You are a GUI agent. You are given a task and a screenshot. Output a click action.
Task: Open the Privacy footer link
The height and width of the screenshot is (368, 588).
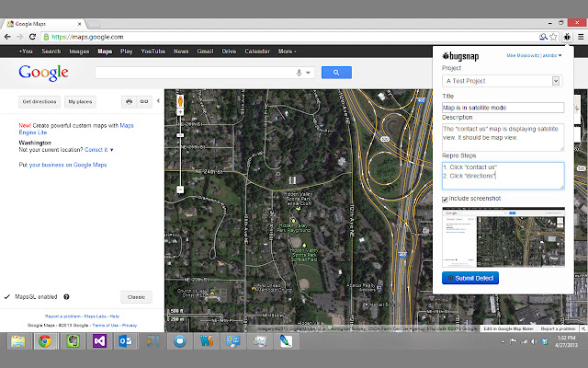point(130,325)
